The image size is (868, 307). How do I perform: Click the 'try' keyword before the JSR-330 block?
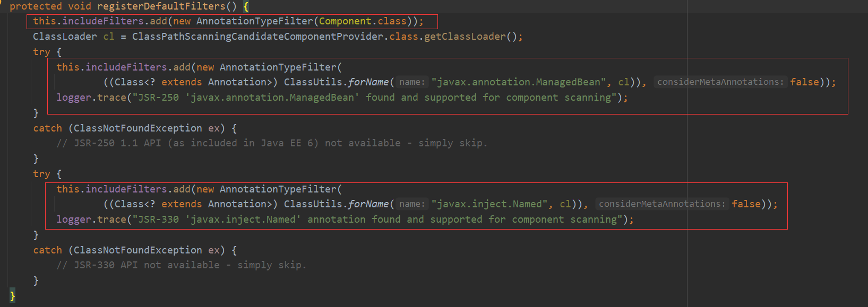(x=41, y=174)
